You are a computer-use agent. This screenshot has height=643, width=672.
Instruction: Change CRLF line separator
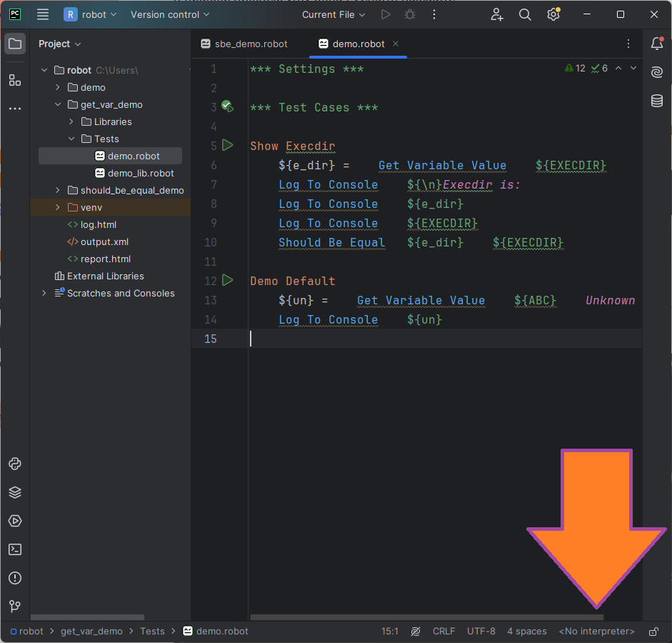tap(443, 632)
